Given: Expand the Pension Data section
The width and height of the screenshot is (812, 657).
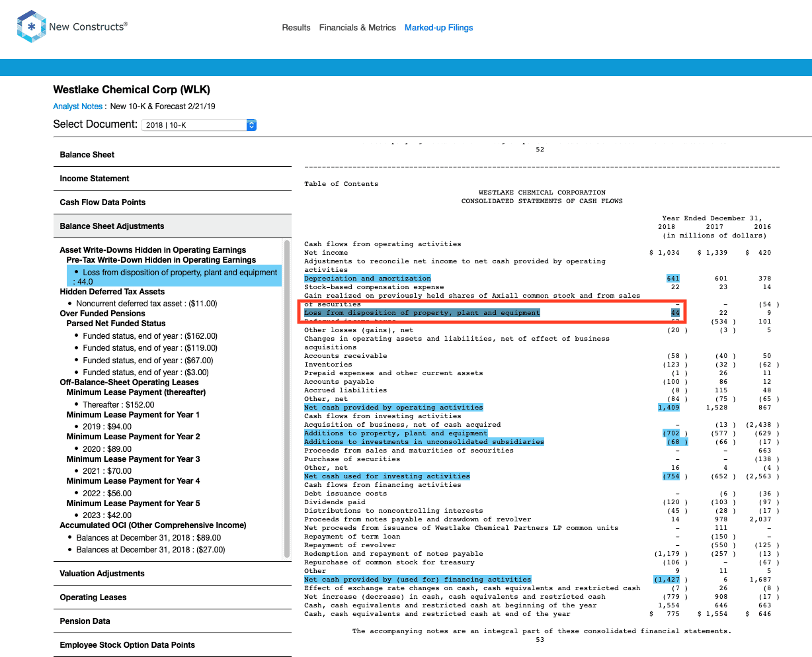Looking at the screenshot, I should coord(172,621).
